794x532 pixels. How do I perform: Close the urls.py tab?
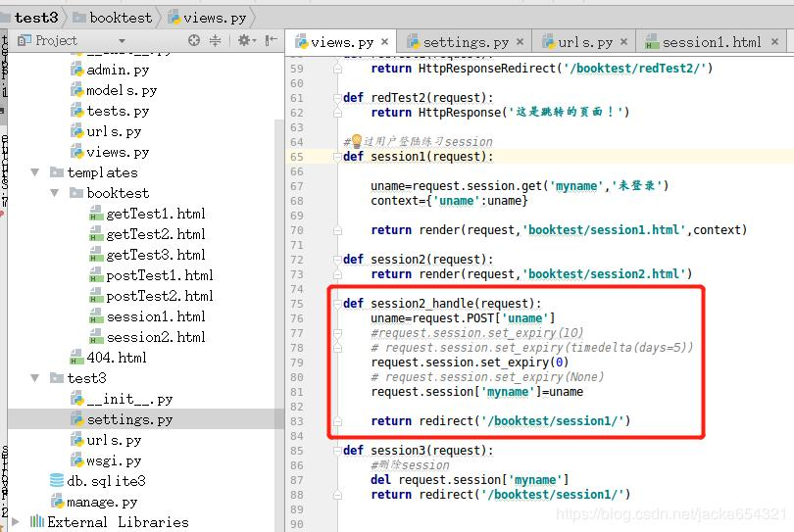point(623,41)
